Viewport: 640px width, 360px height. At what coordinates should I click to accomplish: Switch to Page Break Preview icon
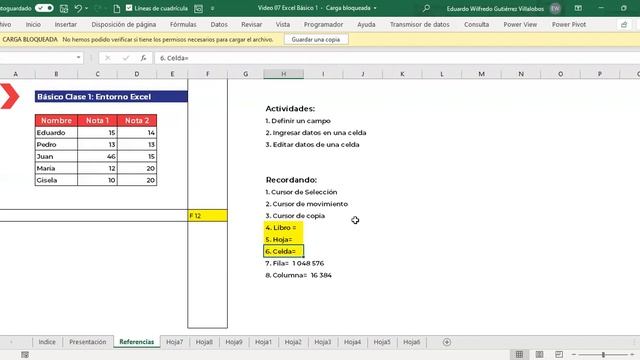click(x=559, y=355)
